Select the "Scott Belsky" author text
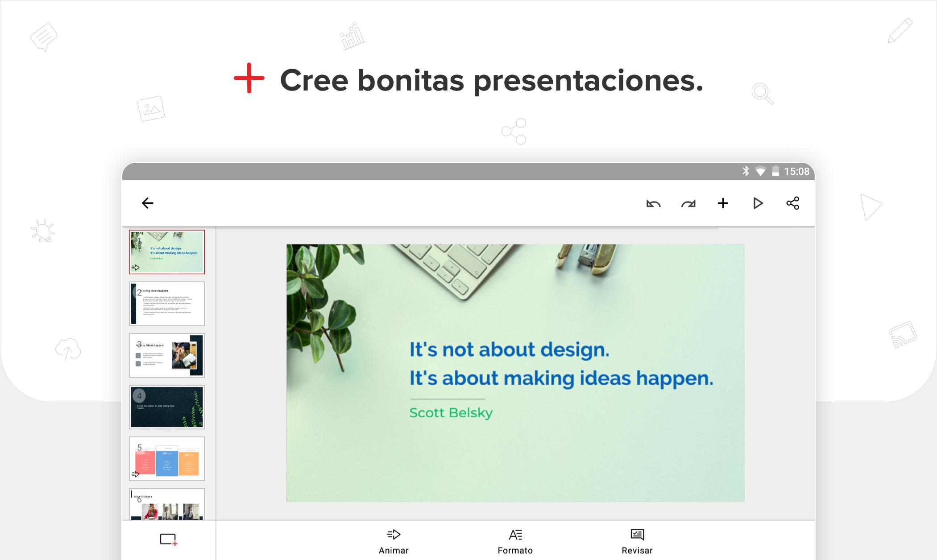Screen dimensions: 937x560 451,413
